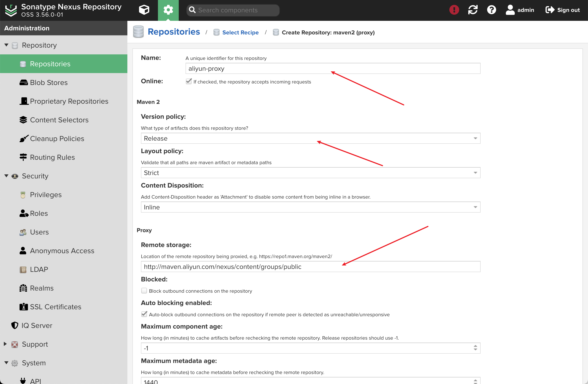Click the Repositories database icon in breadcrumb
The height and width of the screenshot is (384, 588).
click(138, 32)
